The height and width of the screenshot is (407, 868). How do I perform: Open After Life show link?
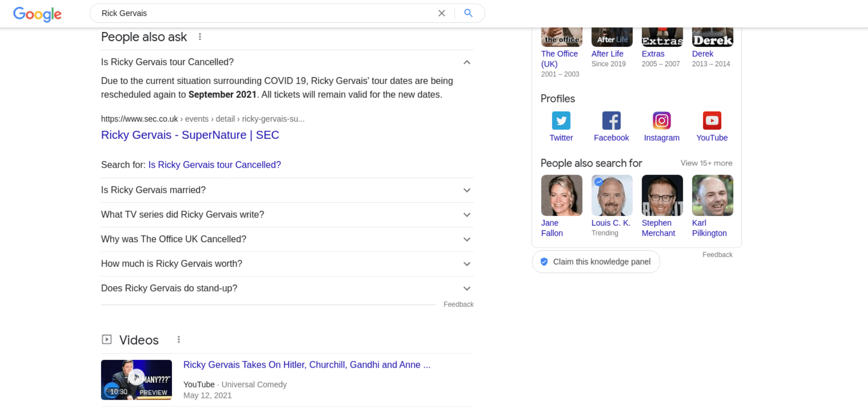click(607, 54)
